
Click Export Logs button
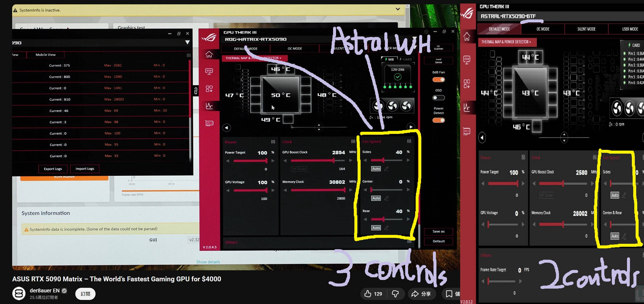coord(53,169)
